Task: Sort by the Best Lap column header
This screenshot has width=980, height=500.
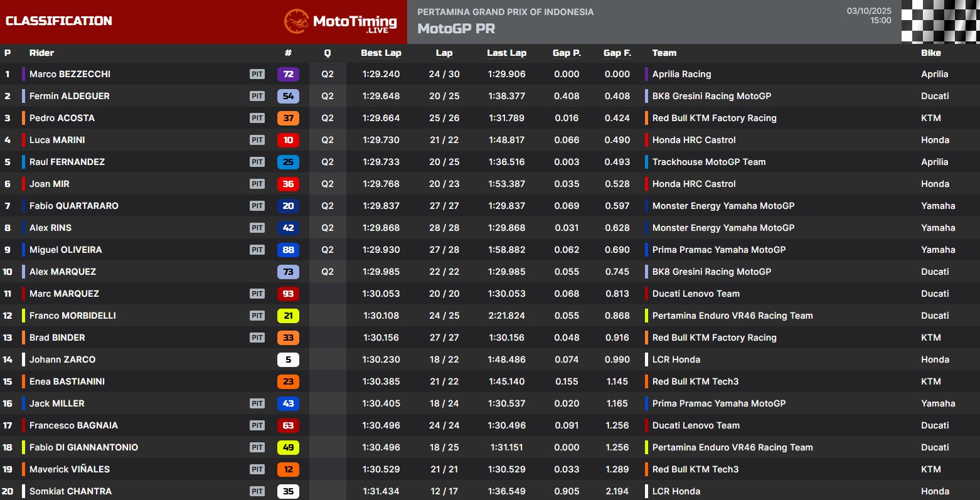Action: [x=381, y=53]
